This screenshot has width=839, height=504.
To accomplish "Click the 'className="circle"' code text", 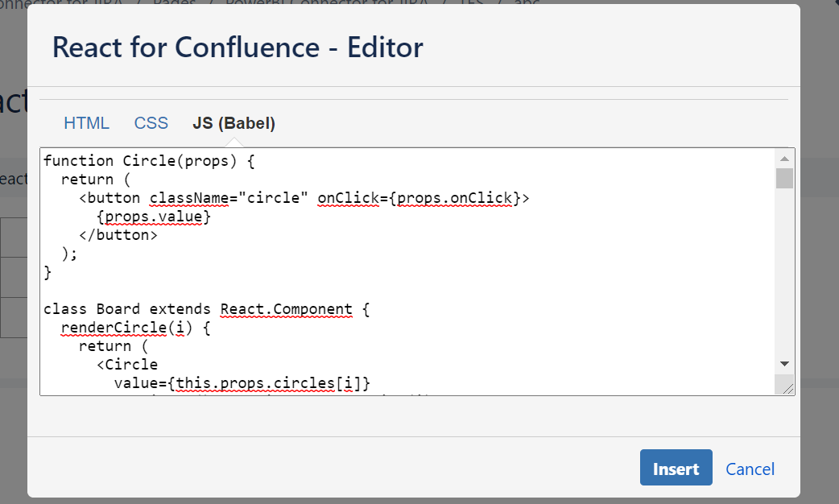I will pyautogui.click(x=229, y=198).
